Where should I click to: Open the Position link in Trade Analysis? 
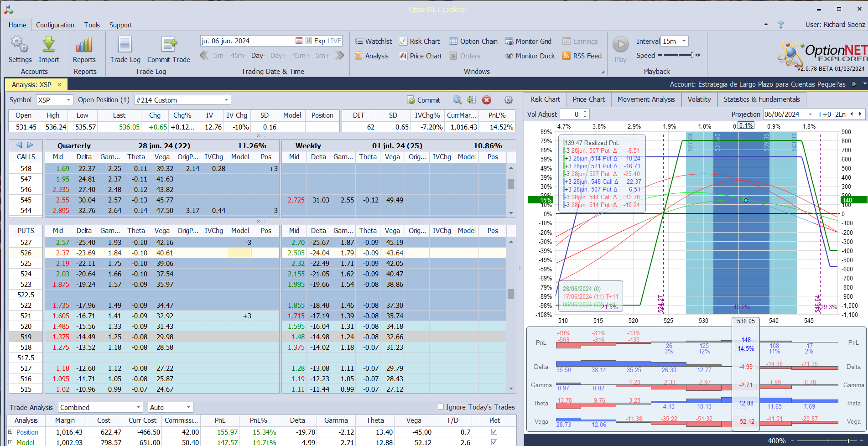click(27, 432)
